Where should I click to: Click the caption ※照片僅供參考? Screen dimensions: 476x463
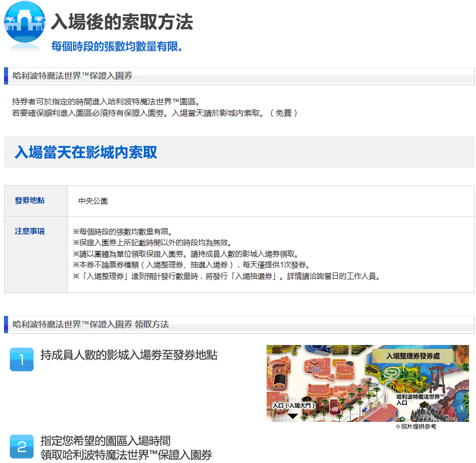[416, 427]
